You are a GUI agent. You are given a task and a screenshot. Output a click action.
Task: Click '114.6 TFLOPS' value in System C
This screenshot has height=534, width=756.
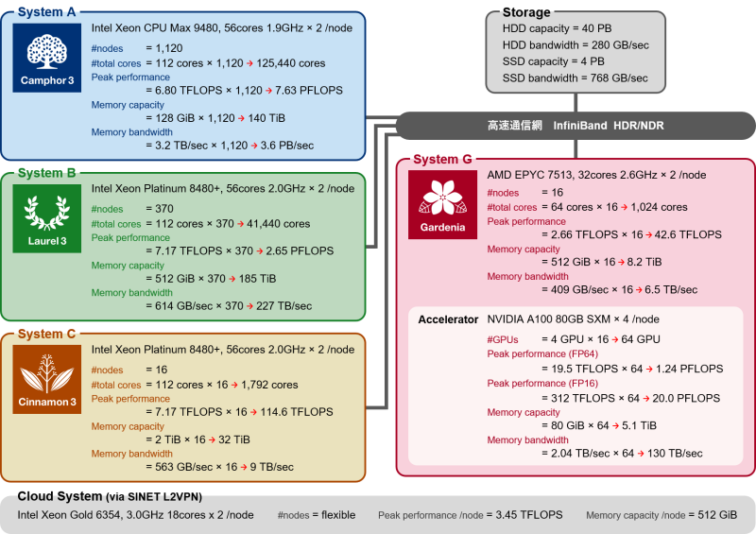tap(297, 411)
